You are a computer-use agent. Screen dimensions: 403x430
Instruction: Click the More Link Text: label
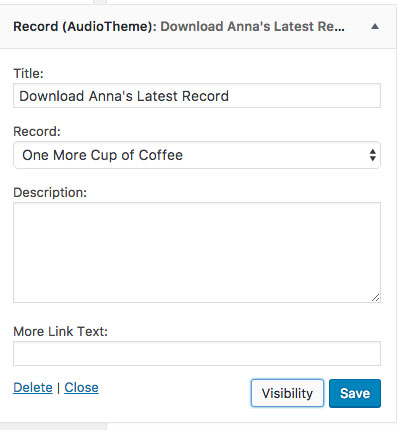coord(60,331)
